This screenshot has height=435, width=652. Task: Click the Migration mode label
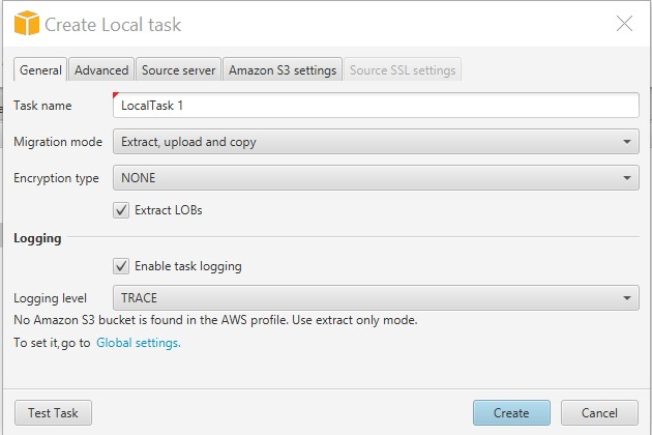coord(58,142)
